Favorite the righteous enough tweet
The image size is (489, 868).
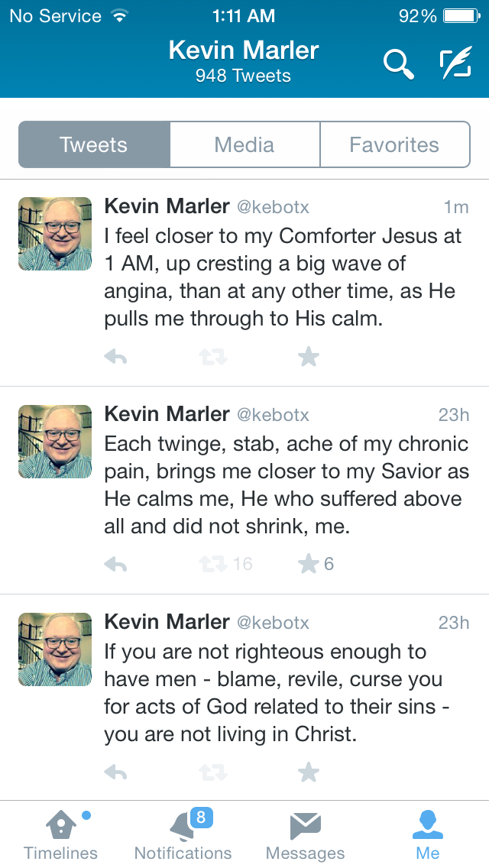[309, 772]
